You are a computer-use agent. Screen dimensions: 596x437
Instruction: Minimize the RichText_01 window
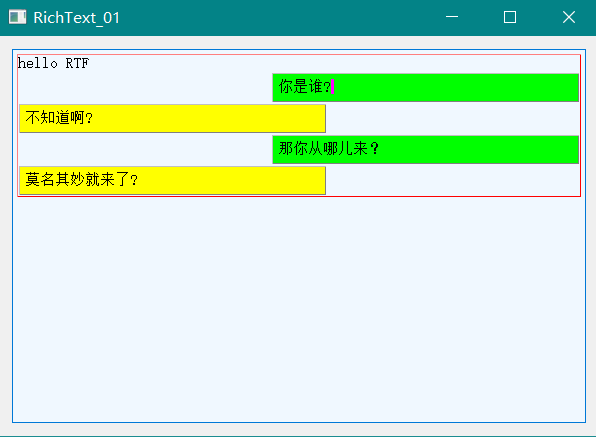[x=452, y=17]
